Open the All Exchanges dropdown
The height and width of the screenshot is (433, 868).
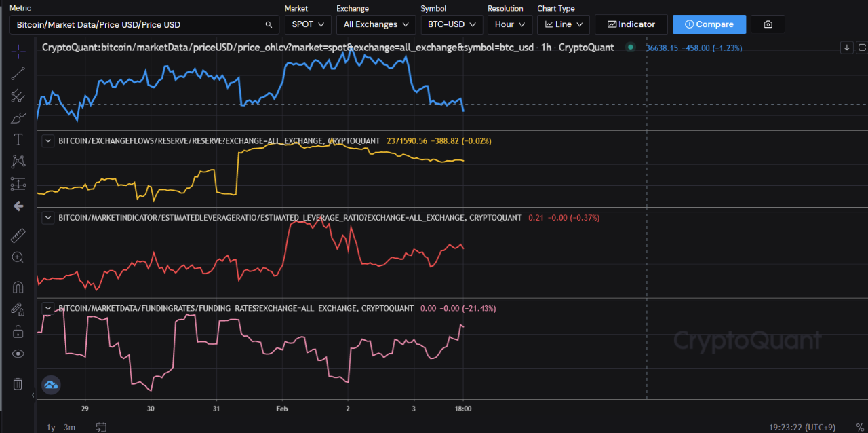pos(376,24)
